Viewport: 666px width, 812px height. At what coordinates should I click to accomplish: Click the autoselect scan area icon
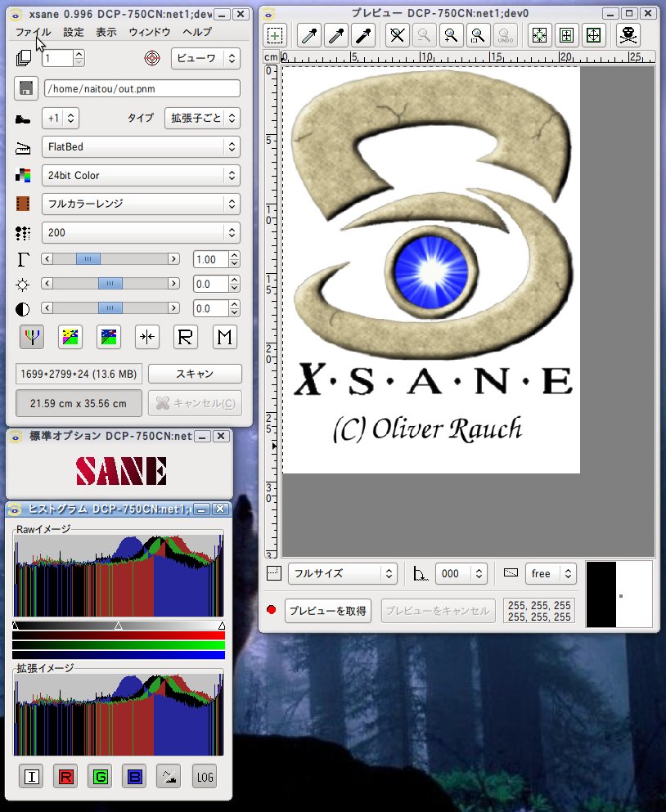tap(539, 36)
